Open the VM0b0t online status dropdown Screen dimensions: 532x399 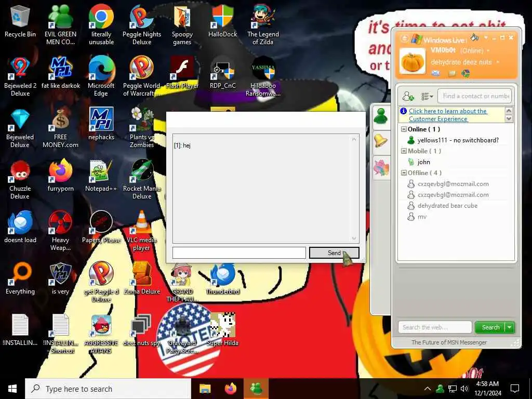click(x=488, y=51)
